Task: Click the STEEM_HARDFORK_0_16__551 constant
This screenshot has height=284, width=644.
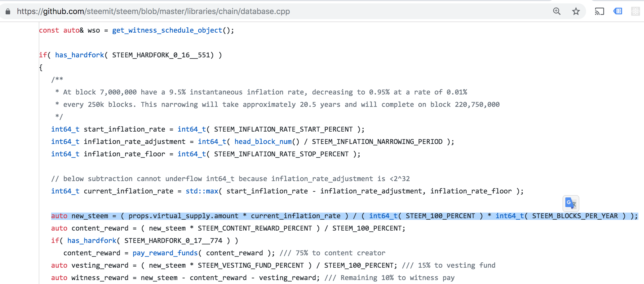Action: click(161, 55)
